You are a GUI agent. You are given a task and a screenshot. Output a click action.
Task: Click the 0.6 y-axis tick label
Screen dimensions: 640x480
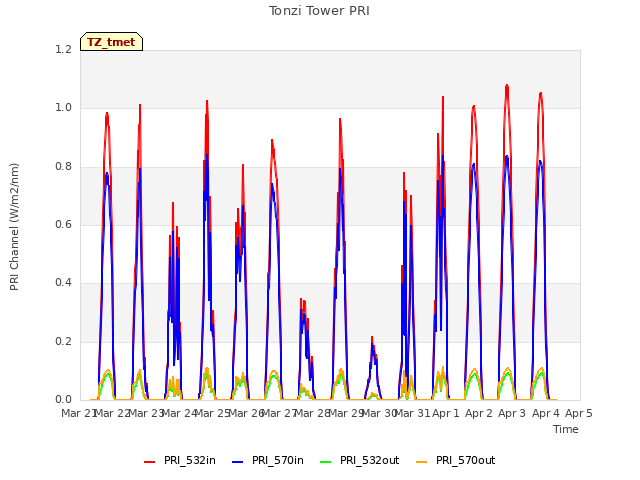click(63, 224)
